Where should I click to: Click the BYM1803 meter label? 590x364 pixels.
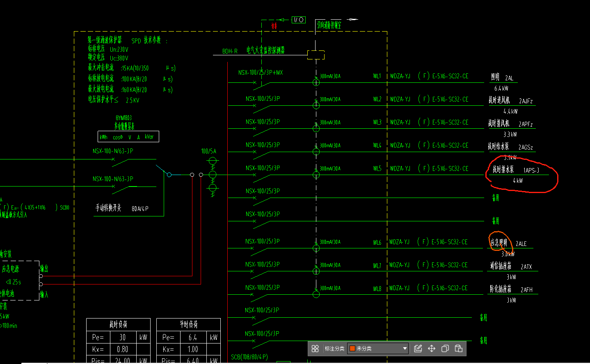[x=123, y=118]
